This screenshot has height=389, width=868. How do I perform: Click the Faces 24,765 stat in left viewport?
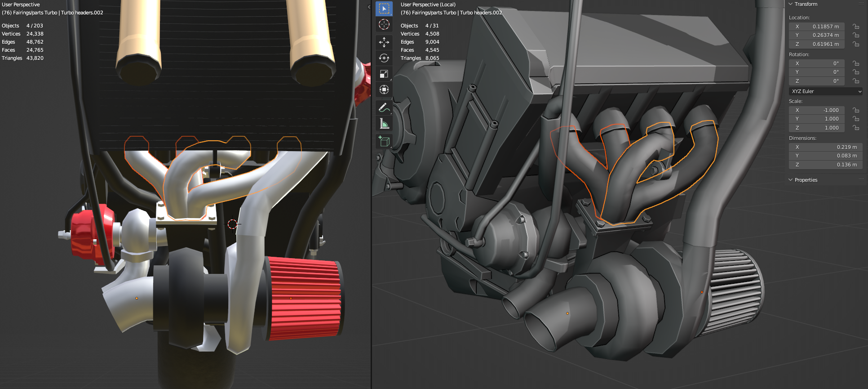[x=22, y=50]
